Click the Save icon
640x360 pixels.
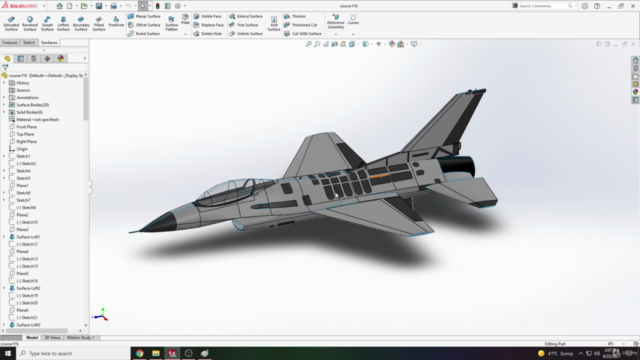click(99, 6)
